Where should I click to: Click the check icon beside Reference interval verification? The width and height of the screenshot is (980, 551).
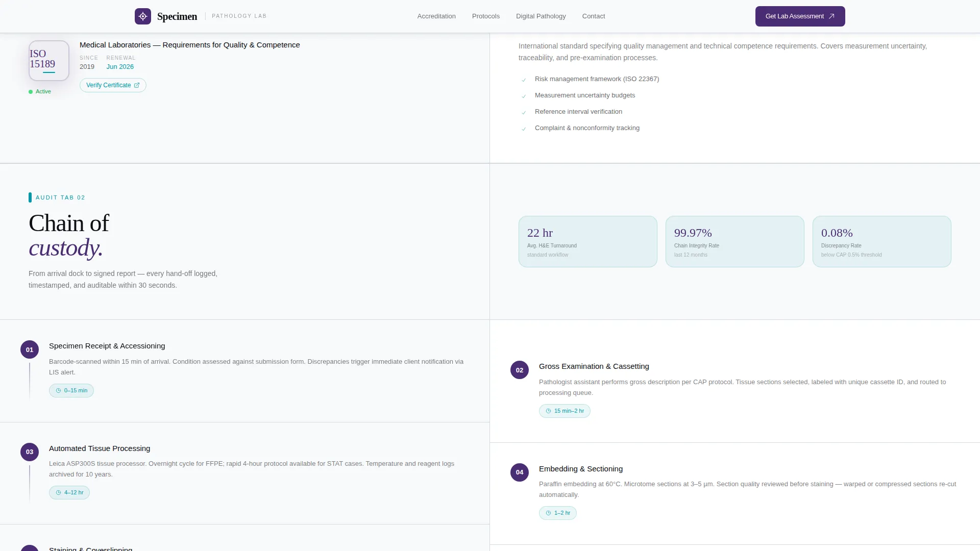[x=524, y=112]
